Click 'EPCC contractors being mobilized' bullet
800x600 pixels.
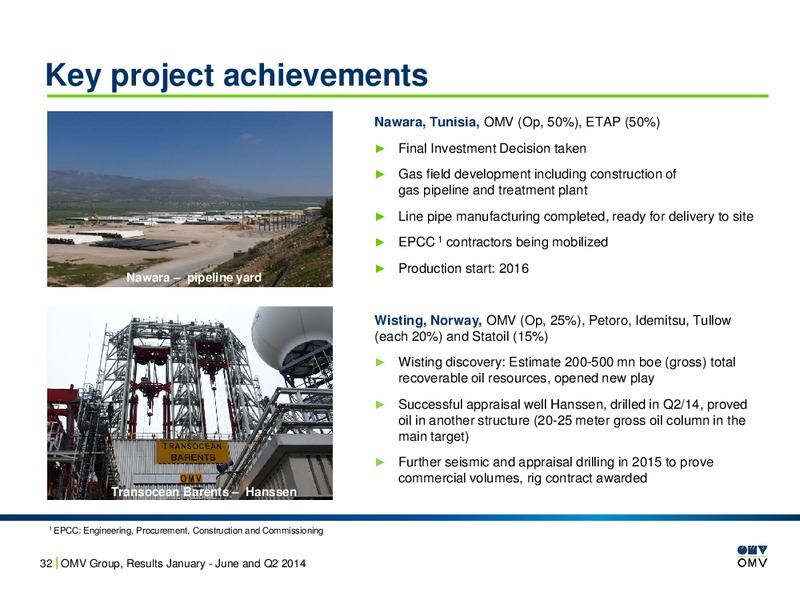tap(503, 242)
